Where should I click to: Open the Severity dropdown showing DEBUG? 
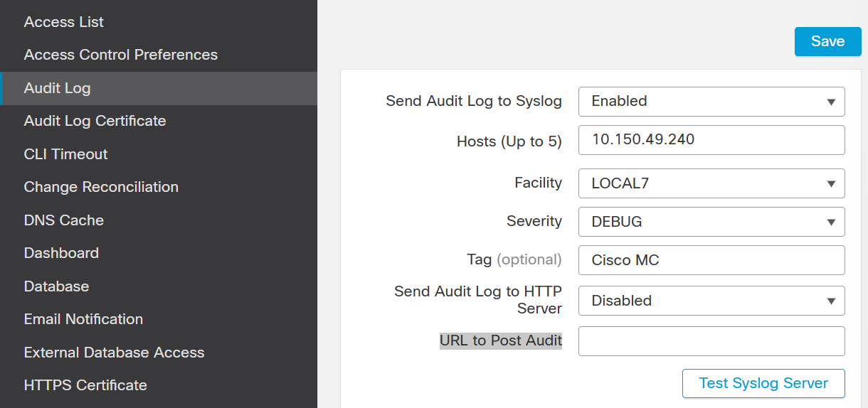(x=711, y=222)
